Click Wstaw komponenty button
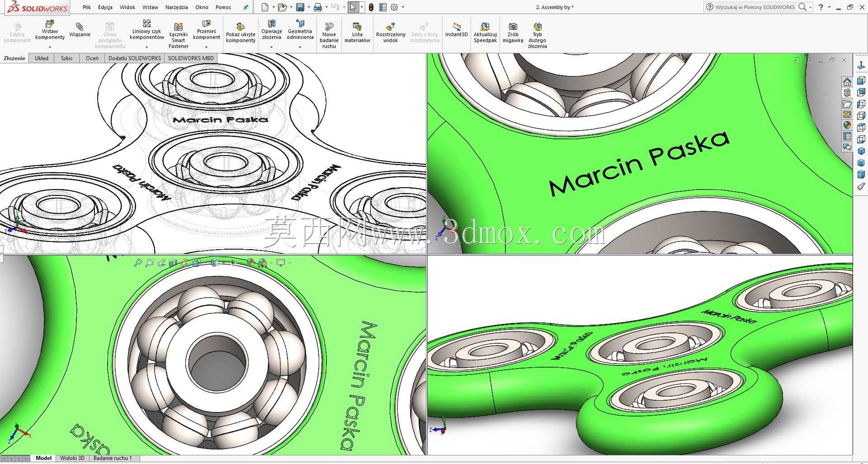868x464 pixels. tap(50, 30)
